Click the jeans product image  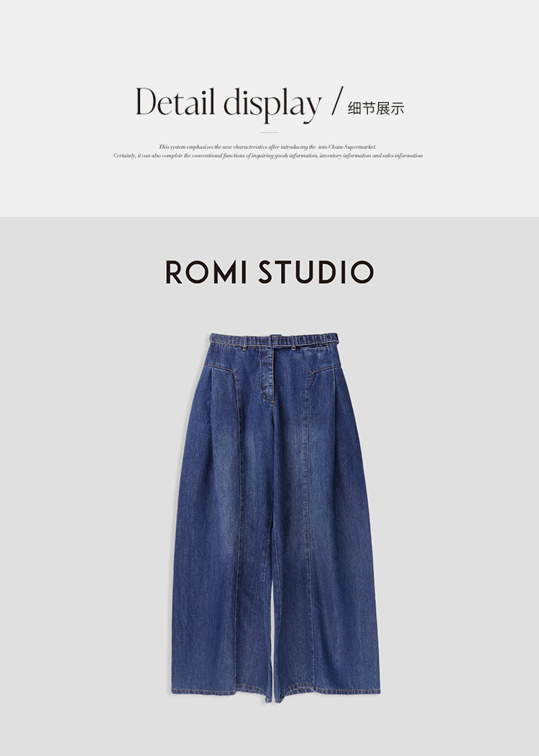[276, 518]
